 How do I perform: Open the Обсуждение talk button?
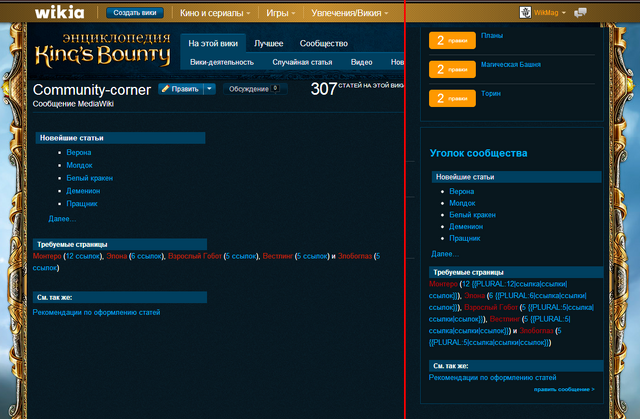pyautogui.click(x=255, y=89)
